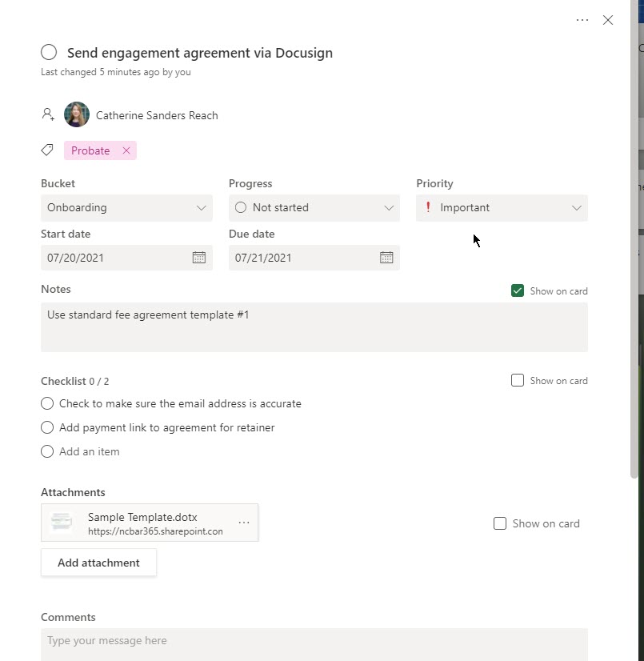
Task: Uncheck Show on card for Notes
Action: point(518,290)
